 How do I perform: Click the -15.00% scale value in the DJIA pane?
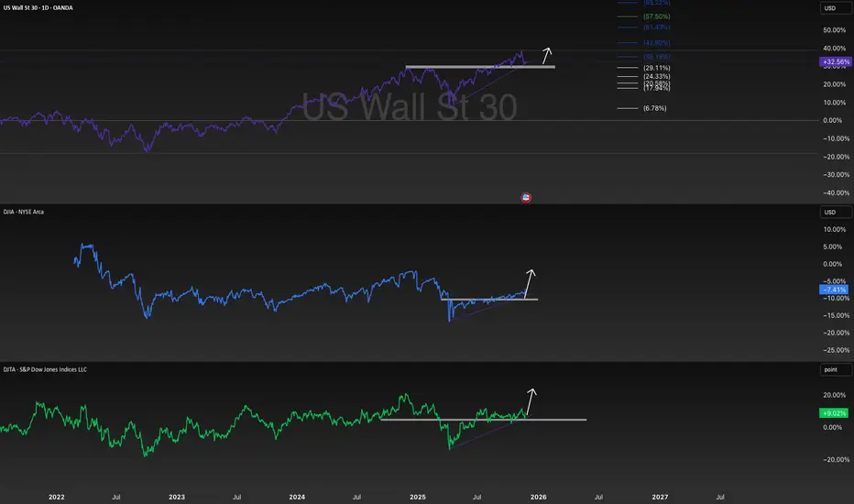click(x=835, y=315)
